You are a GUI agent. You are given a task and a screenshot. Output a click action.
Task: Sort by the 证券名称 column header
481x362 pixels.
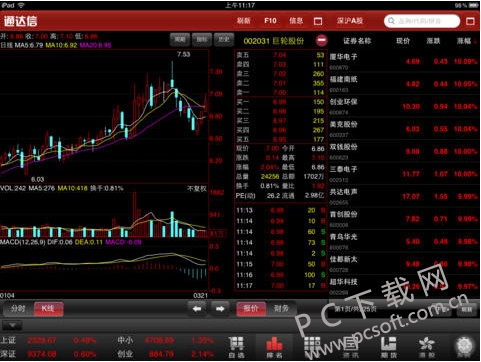357,41
